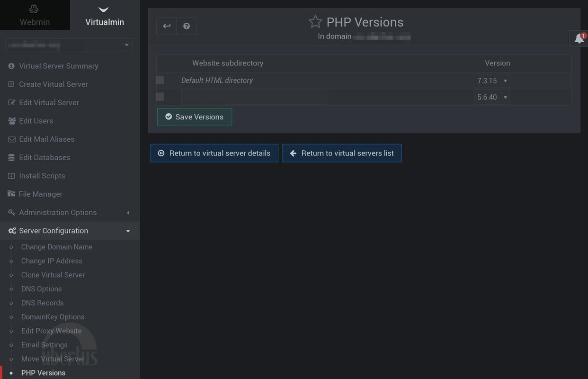The height and width of the screenshot is (379, 588).
Task: Click the Server Configuration gears icon
Action: [x=12, y=231]
